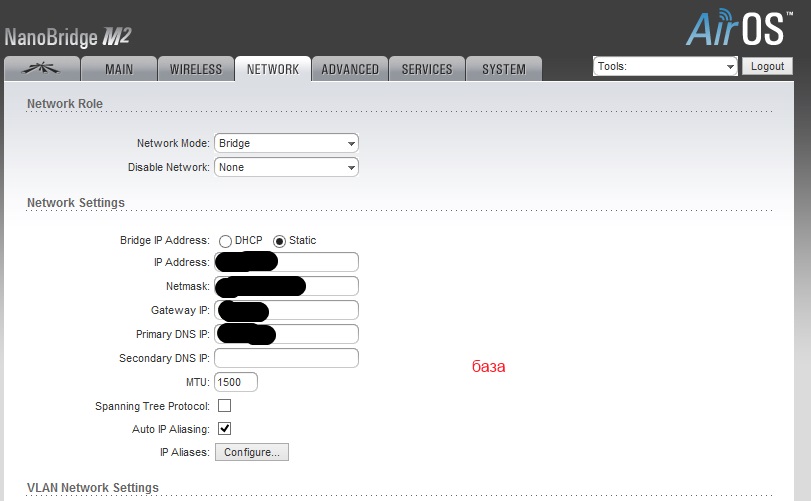Click the IP Address input field
The width and height of the screenshot is (811, 501).
pos(287,262)
